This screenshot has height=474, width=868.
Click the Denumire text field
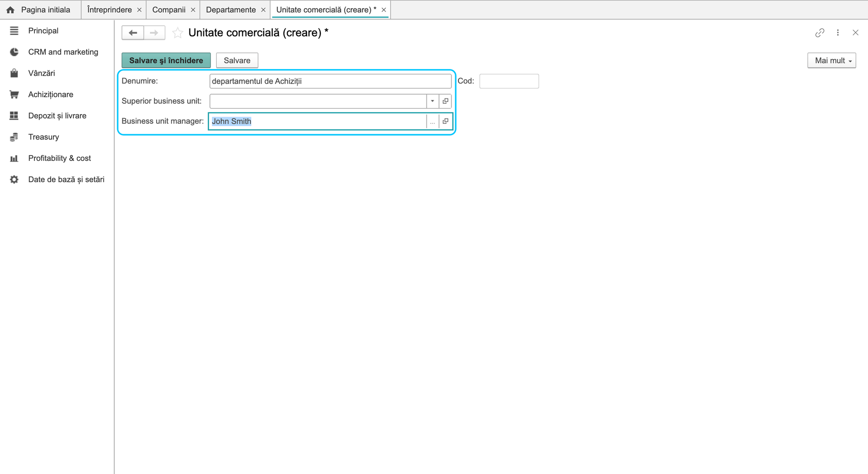click(330, 81)
